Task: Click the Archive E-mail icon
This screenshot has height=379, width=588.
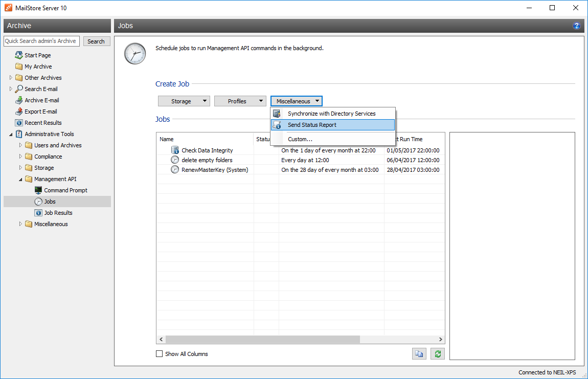Action: [x=19, y=100]
